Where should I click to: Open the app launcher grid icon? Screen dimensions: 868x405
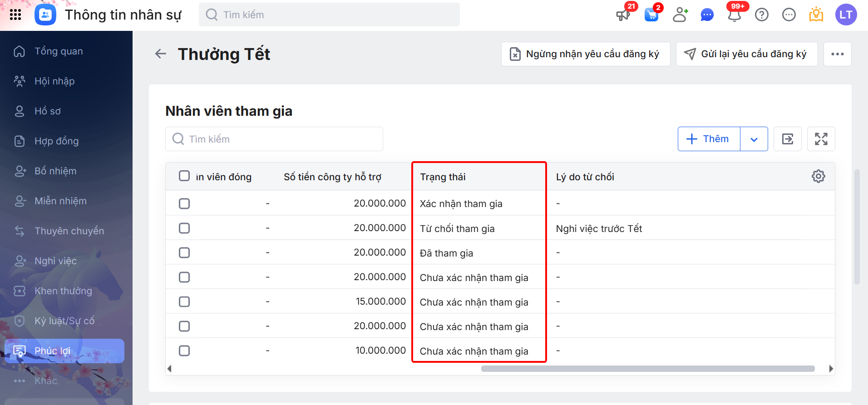click(15, 15)
